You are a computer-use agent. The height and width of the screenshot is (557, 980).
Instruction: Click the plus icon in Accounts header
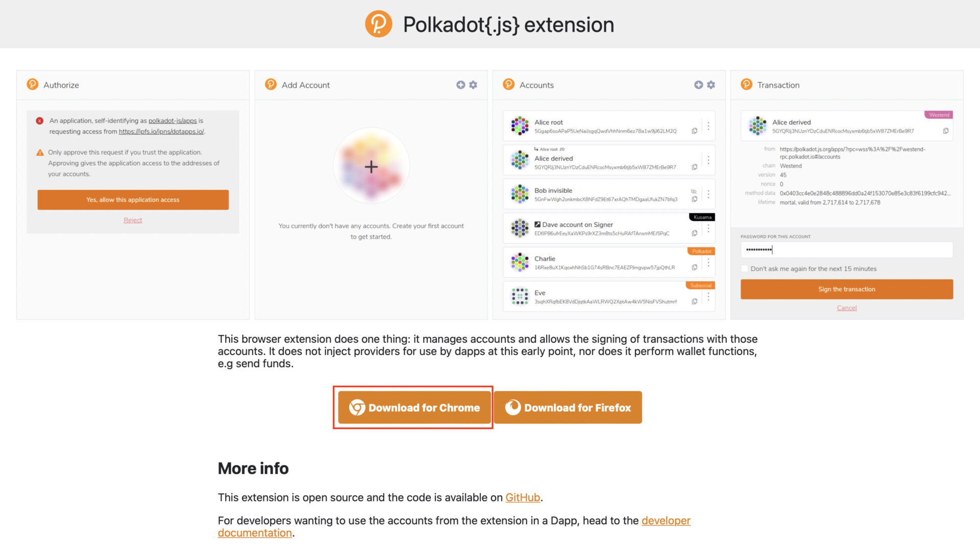click(698, 85)
